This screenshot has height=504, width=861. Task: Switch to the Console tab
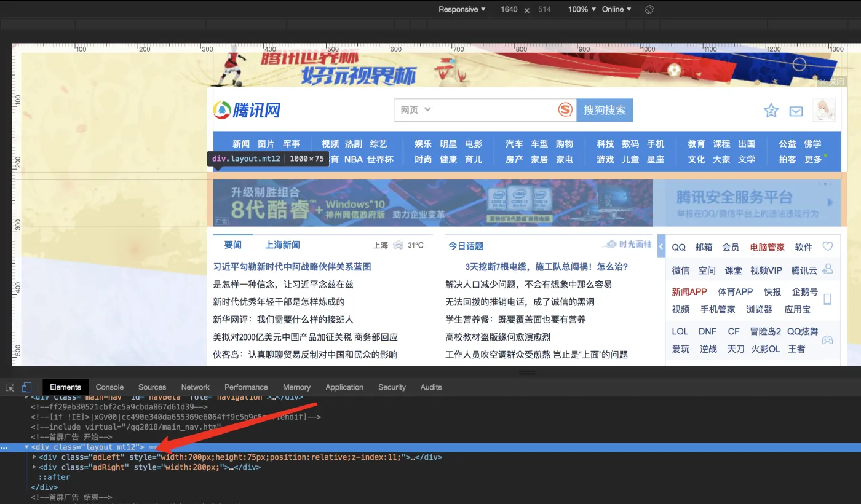coord(110,387)
